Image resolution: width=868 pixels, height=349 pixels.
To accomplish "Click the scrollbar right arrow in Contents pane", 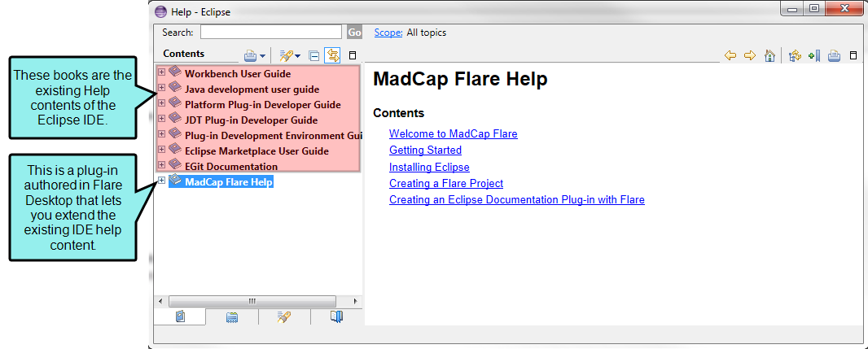I will pos(355,302).
